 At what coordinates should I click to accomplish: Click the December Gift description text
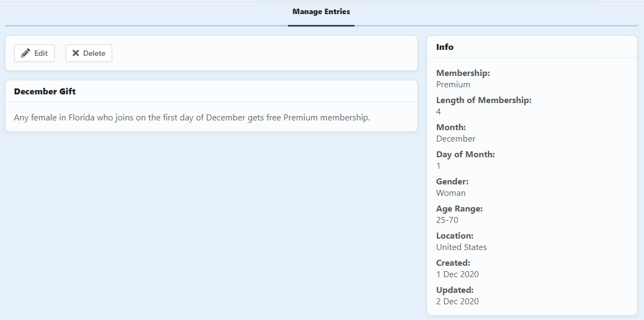tap(192, 118)
